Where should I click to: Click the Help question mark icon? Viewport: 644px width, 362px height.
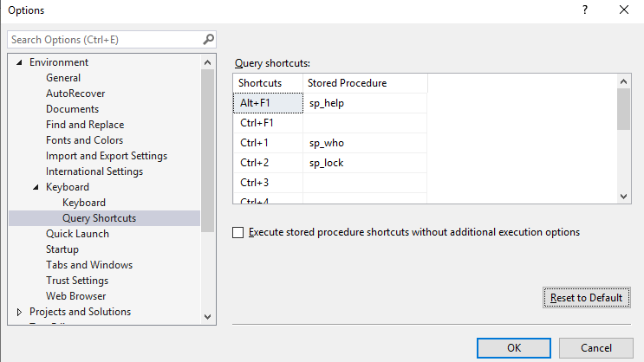(585, 10)
